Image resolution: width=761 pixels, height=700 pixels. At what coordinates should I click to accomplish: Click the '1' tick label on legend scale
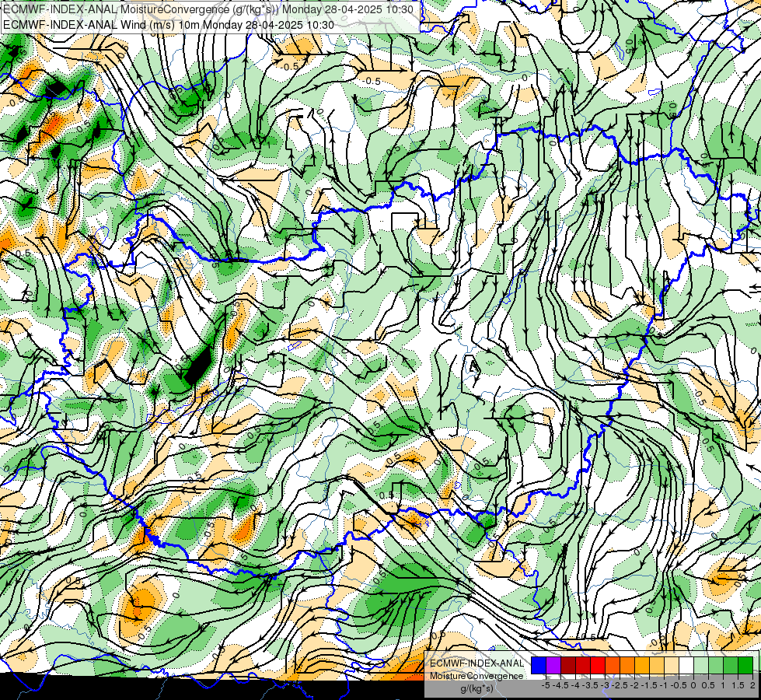(x=723, y=685)
